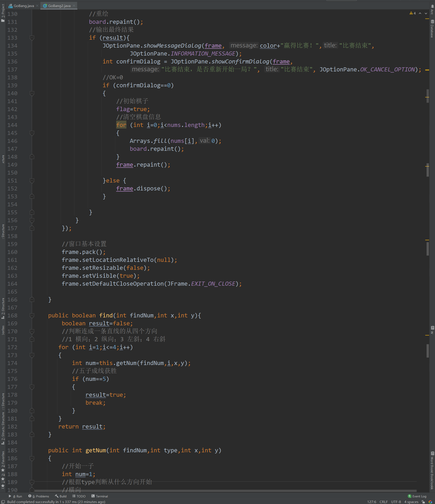
Task: Open the Ant tool window
Action: [432, 10]
